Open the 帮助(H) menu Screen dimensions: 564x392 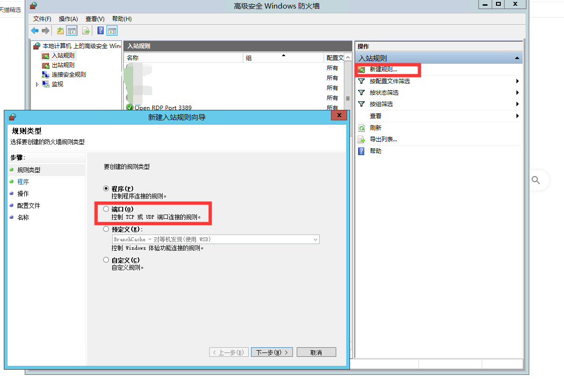(x=122, y=19)
